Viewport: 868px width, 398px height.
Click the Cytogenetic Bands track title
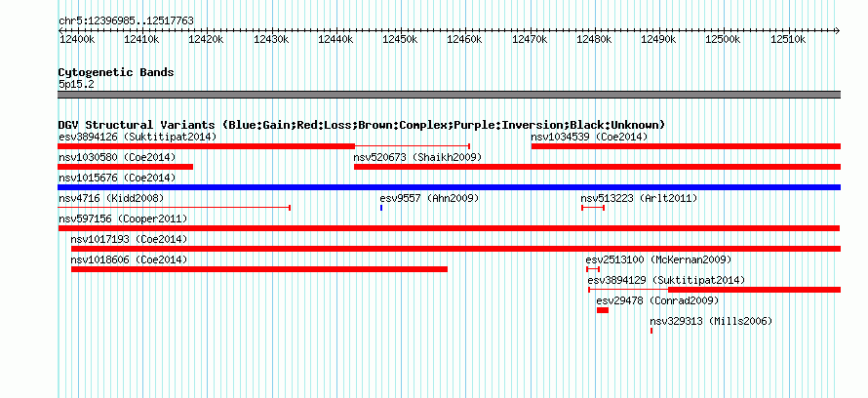[x=116, y=72]
